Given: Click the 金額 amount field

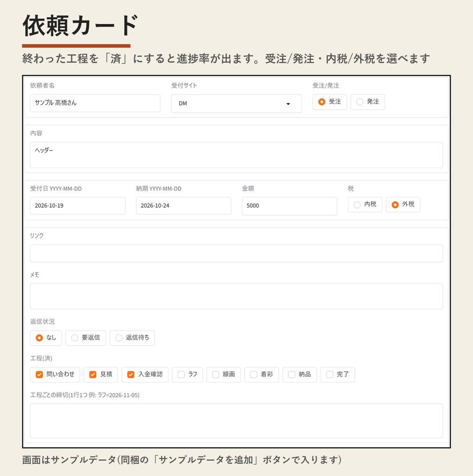Looking at the screenshot, I should coord(289,206).
